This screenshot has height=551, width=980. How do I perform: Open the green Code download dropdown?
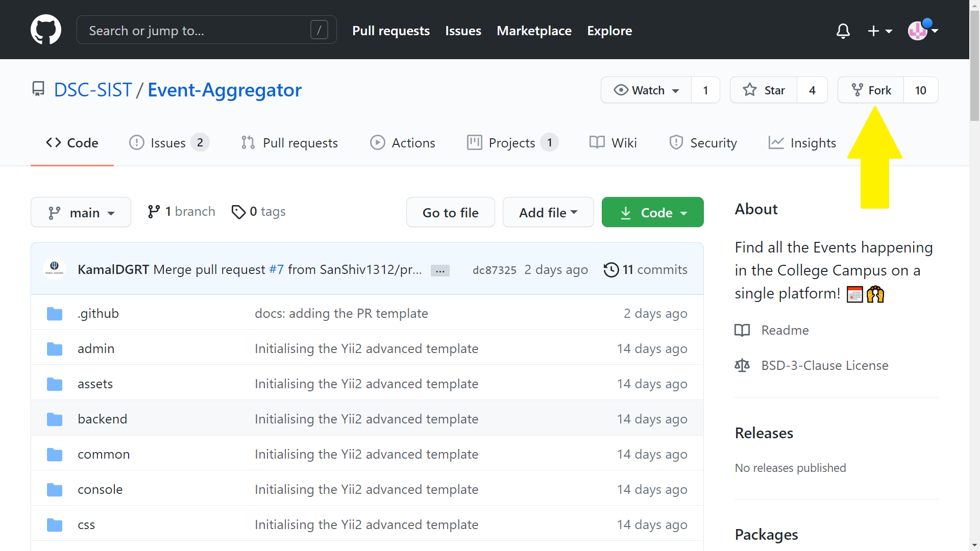tap(653, 212)
